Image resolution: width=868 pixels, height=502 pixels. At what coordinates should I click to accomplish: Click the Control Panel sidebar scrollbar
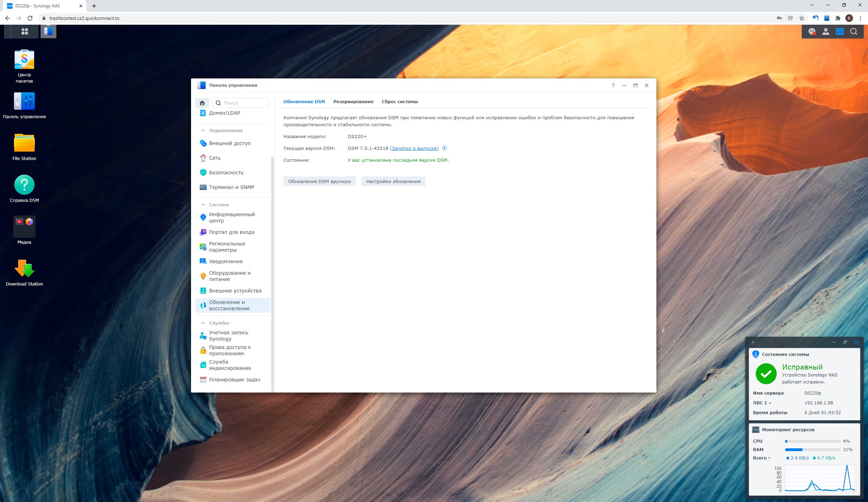273,274
